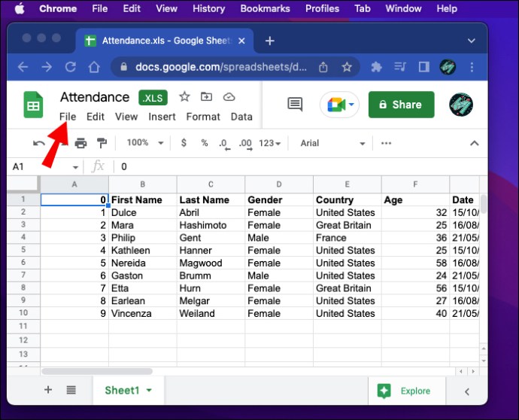This screenshot has height=420, width=519.
Task: Open the Apple menu
Action: point(20,8)
